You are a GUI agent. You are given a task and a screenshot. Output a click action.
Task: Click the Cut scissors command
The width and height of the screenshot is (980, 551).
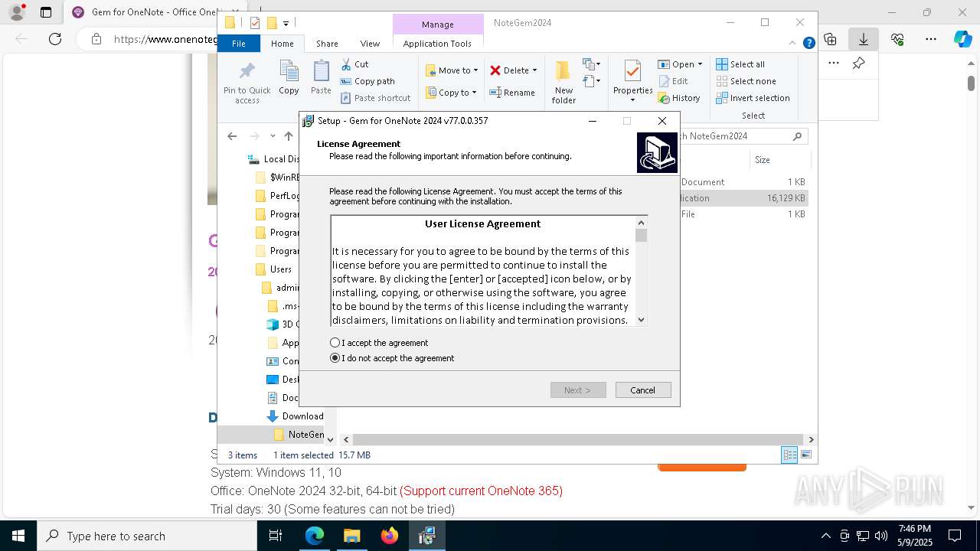pos(354,64)
